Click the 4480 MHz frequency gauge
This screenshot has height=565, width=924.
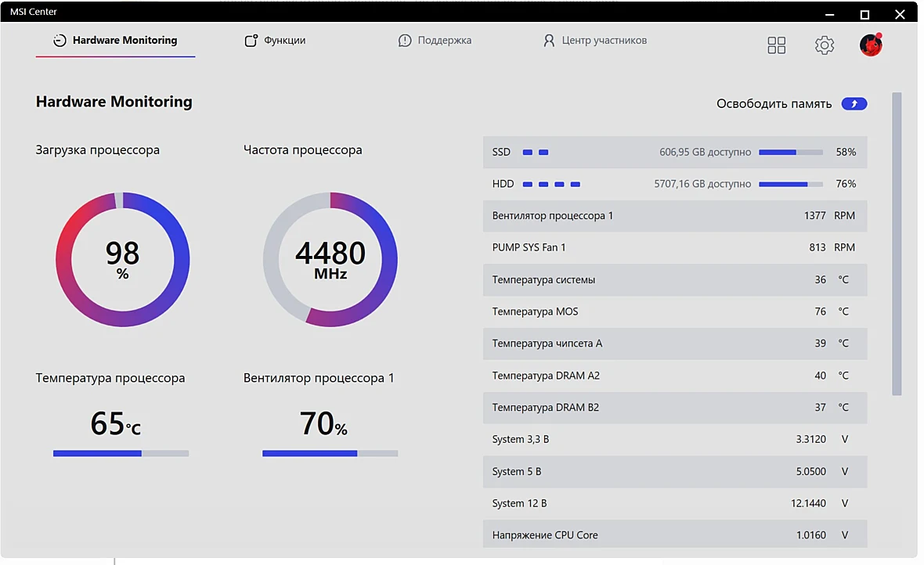click(x=330, y=259)
